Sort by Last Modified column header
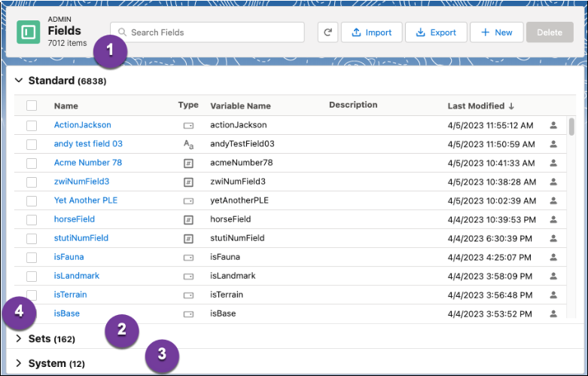The width and height of the screenshot is (588, 376). pyautogui.click(x=476, y=106)
